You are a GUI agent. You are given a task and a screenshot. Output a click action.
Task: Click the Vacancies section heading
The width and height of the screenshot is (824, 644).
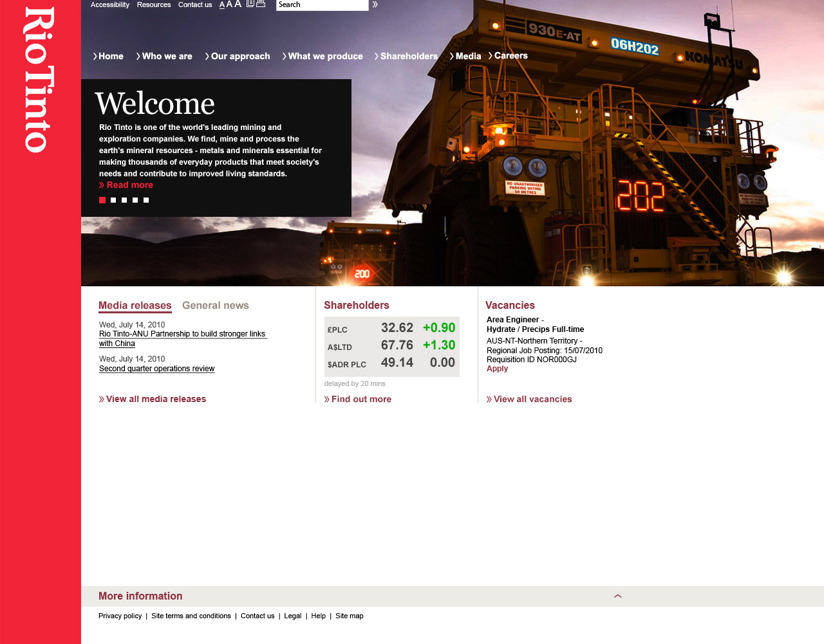[510, 306]
